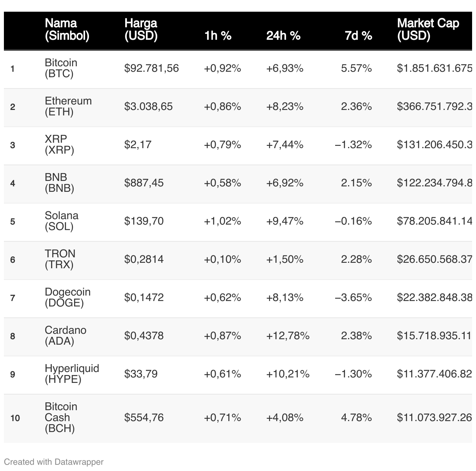Click the Nama (Simbol) column header

coord(67,30)
